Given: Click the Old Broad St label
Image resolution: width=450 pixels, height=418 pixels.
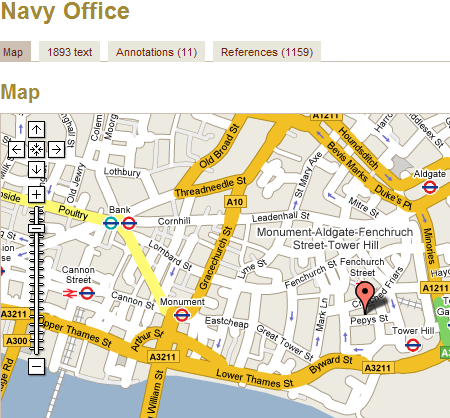Looking at the screenshot, I should (219, 146).
